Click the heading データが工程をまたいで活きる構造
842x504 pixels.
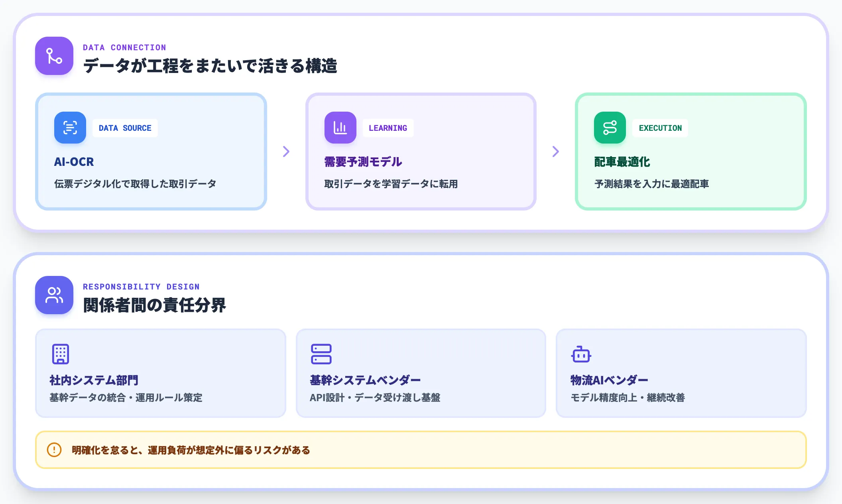click(x=210, y=66)
